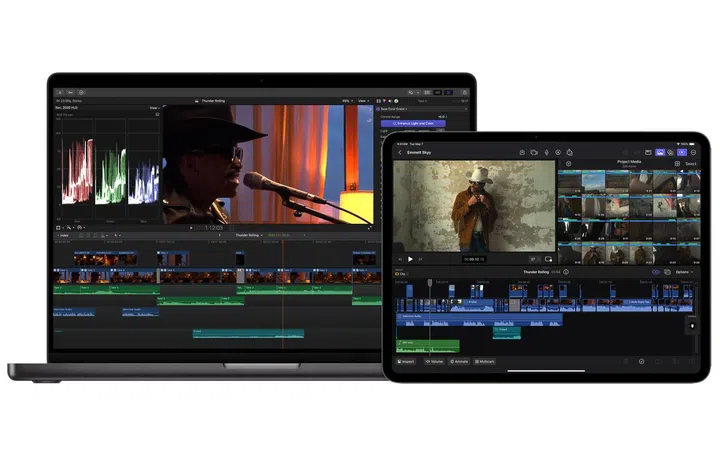Screen dimensions: 720x456
Task: Open the Inspect panel on iPad
Action: click(x=406, y=361)
